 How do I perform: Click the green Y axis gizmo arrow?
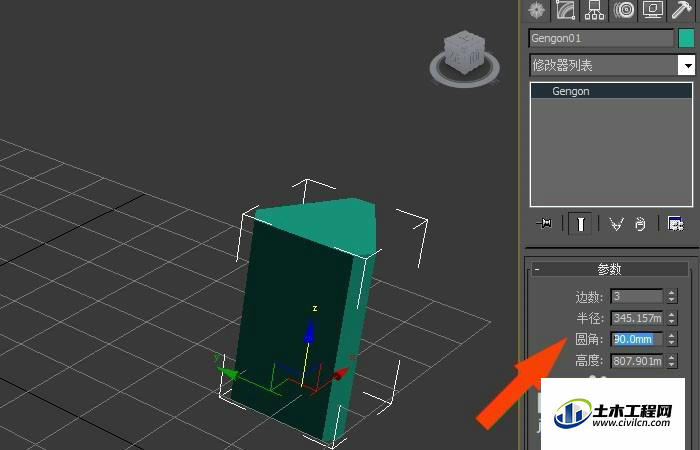coord(228,373)
